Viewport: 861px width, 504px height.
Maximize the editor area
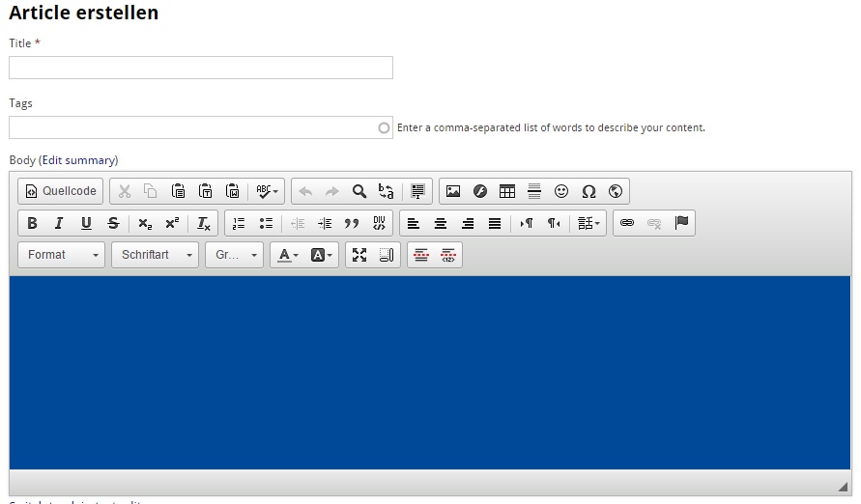359,255
